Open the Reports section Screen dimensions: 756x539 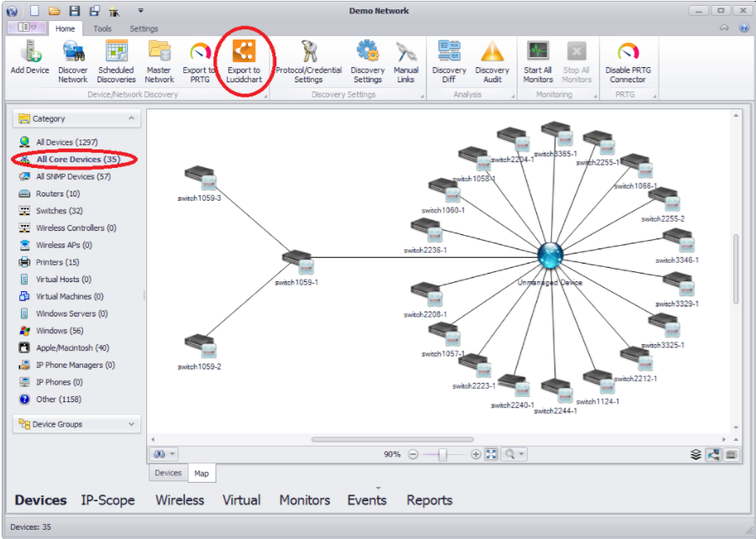429,500
